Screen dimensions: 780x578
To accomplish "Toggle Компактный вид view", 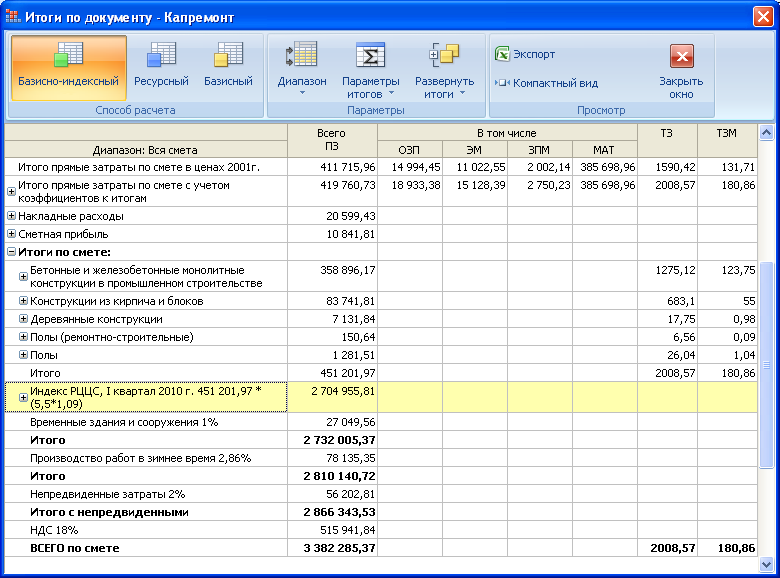I will coord(546,83).
